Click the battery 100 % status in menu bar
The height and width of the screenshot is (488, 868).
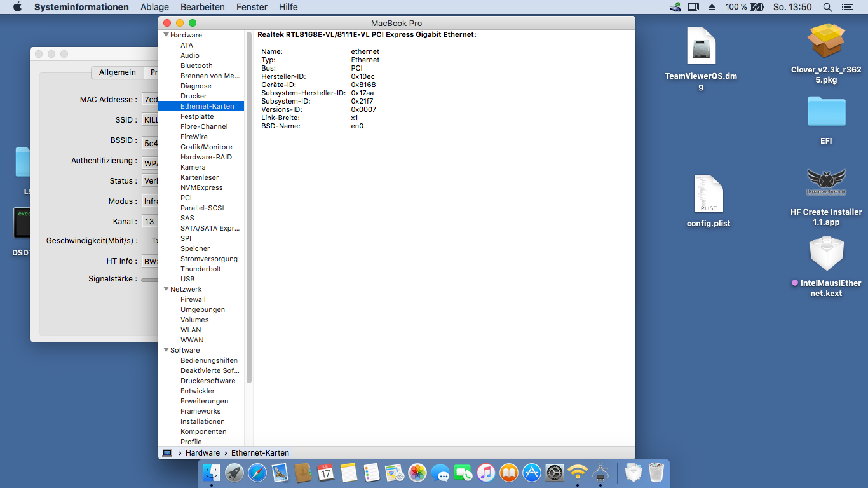click(745, 7)
